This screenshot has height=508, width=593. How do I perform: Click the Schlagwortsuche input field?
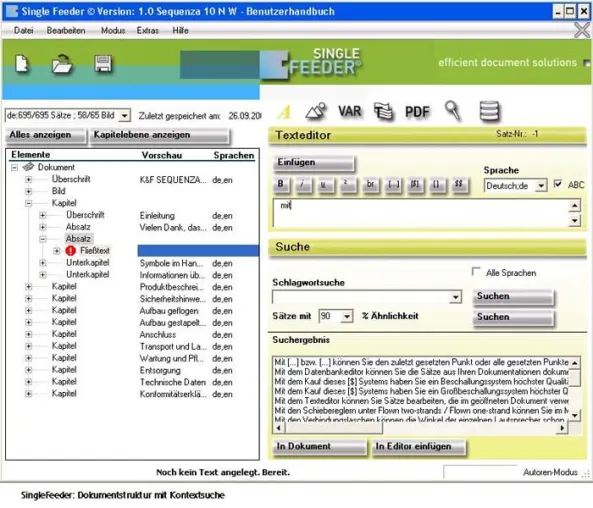point(362,297)
